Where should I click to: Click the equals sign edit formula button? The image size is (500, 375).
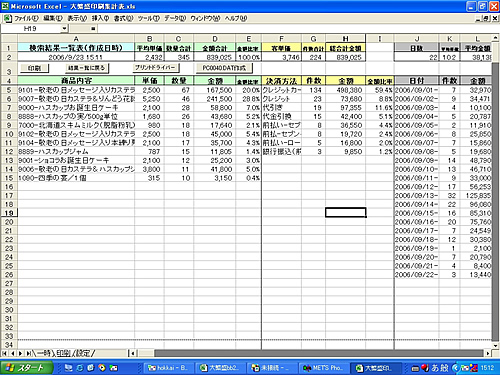pos(93,29)
